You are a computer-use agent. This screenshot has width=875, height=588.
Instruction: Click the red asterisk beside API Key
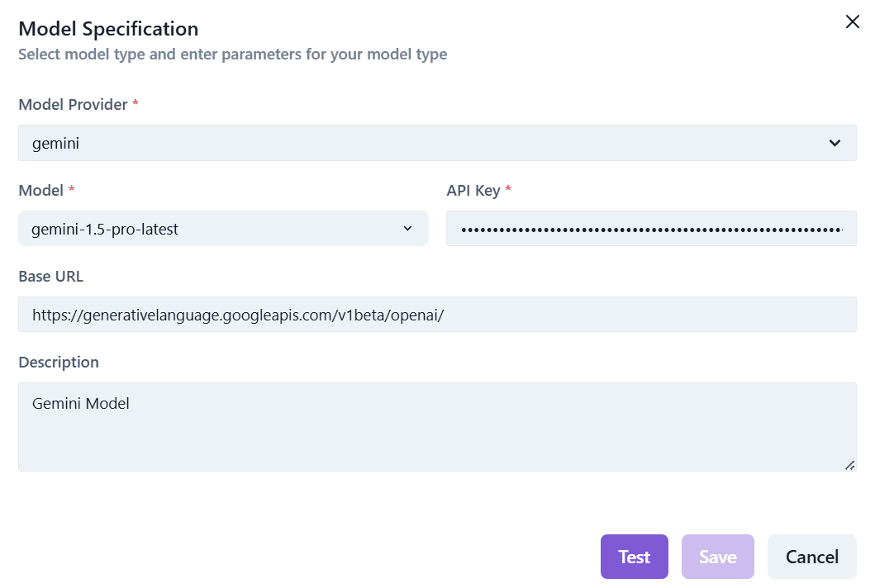pos(508,191)
